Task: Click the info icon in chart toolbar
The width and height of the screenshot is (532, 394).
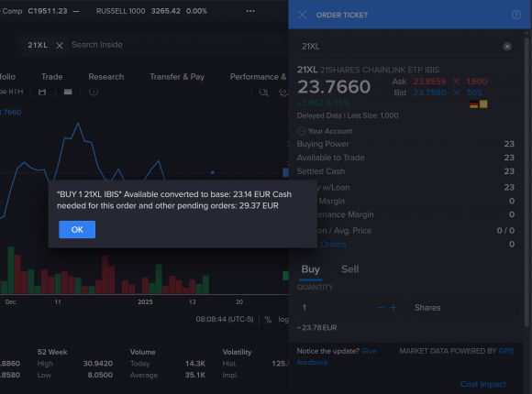Action: (94, 92)
